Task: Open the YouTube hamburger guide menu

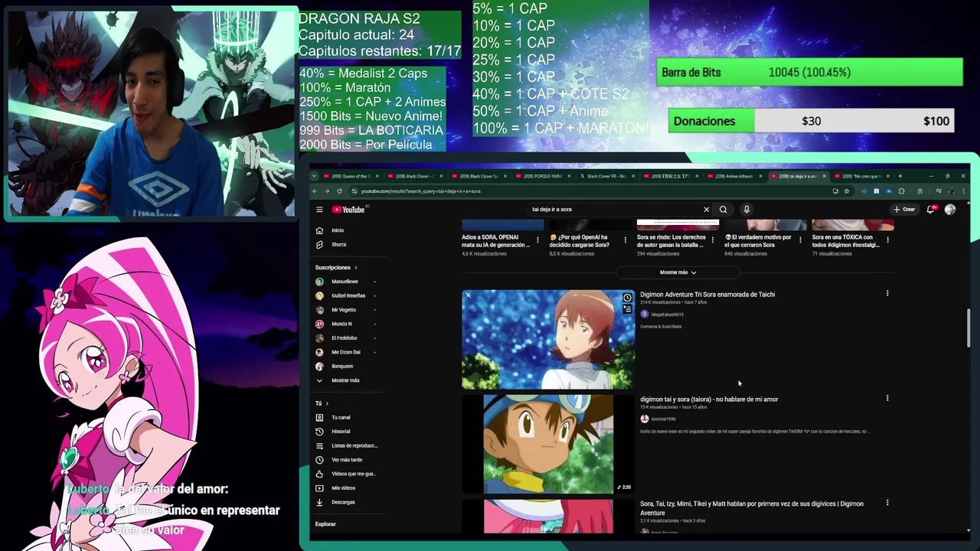Action: coord(319,209)
